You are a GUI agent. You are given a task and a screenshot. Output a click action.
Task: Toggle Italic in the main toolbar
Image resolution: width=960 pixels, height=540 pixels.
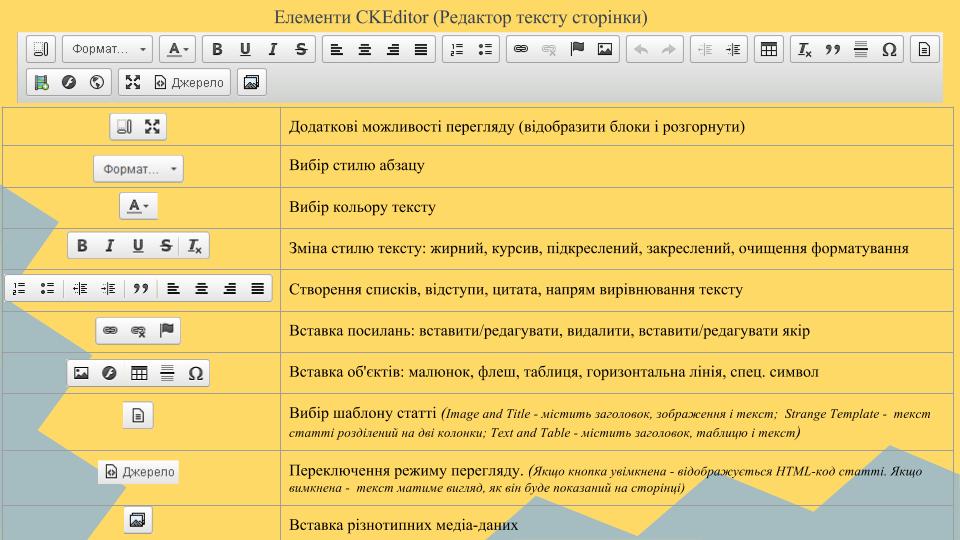click(x=273, y=49)
